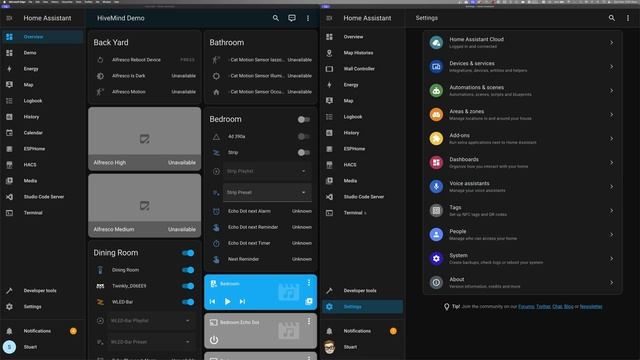
Task: Open the WLED-Bar Preset dropdown
Action: 151,342
